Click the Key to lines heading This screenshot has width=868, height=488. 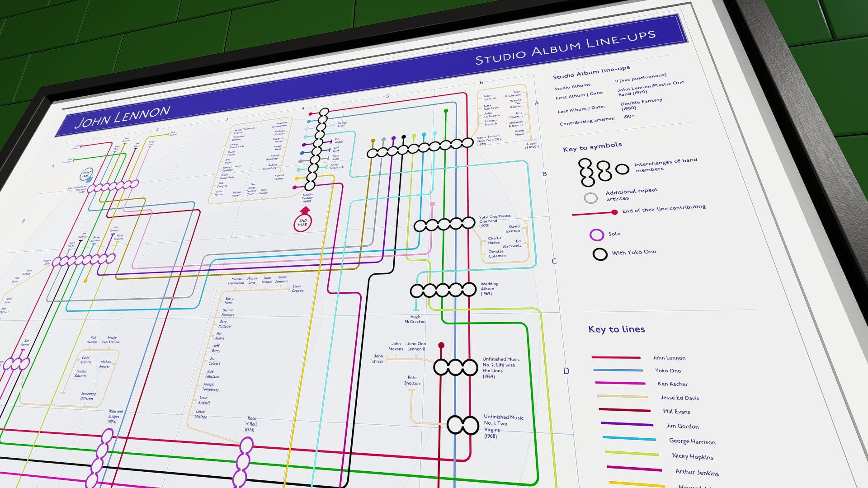point(617,329)
